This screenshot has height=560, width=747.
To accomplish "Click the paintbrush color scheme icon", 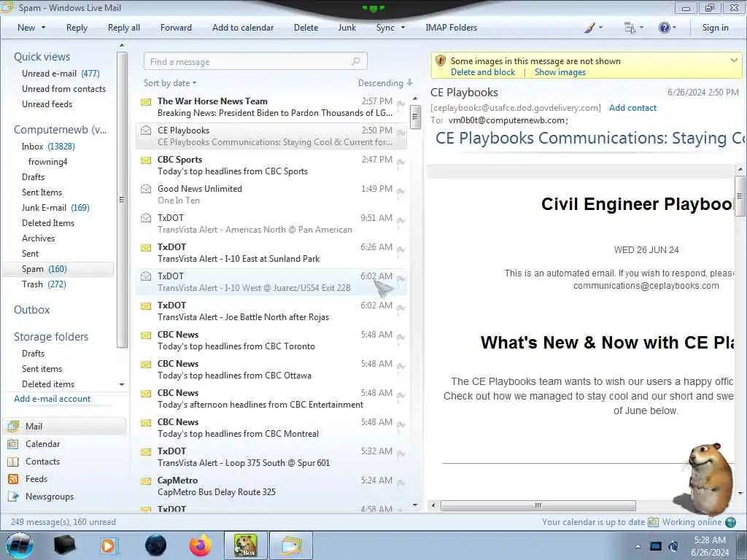I will coord(589,28).
